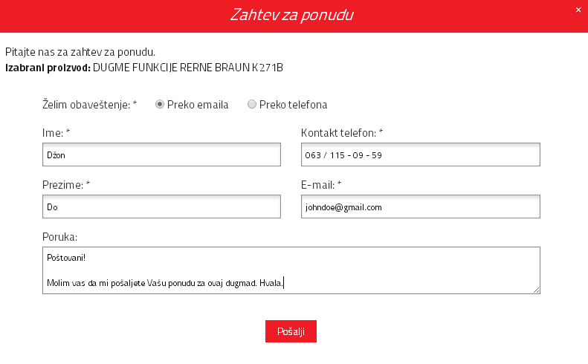
Task: Click the Poruka: label
Action: [x=59, y=237]
